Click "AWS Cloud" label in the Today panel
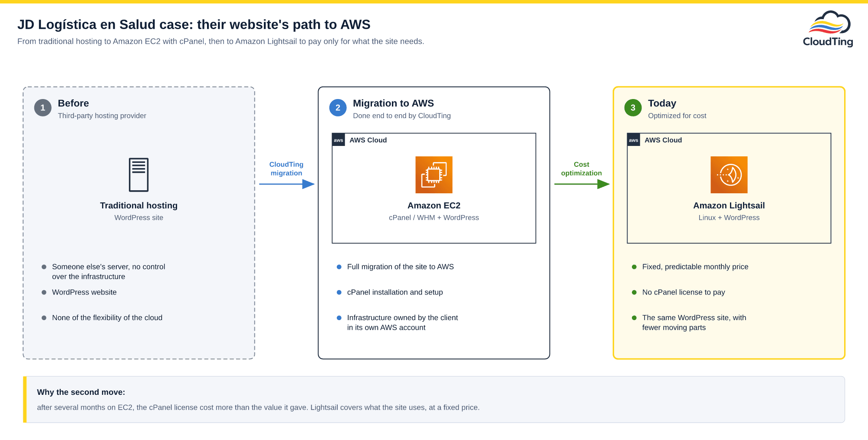Viewport: 868px width, 440px height. (663, 140)
